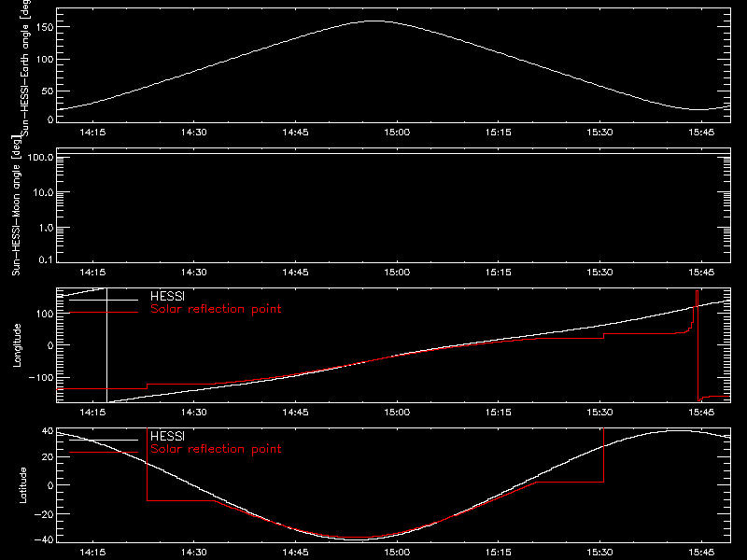
Task: Click 15:45 time label below Longitude plot
Action: pos(701,413)
